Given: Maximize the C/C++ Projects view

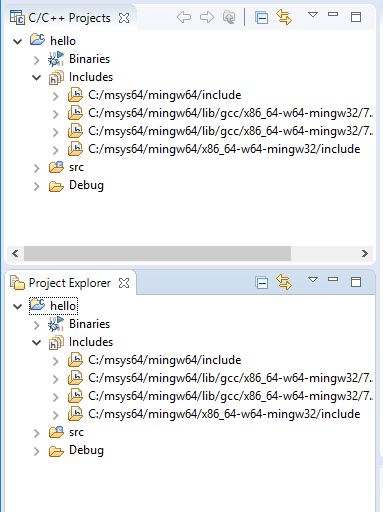Looking at the screenshot, I should [x=356, y=17].
